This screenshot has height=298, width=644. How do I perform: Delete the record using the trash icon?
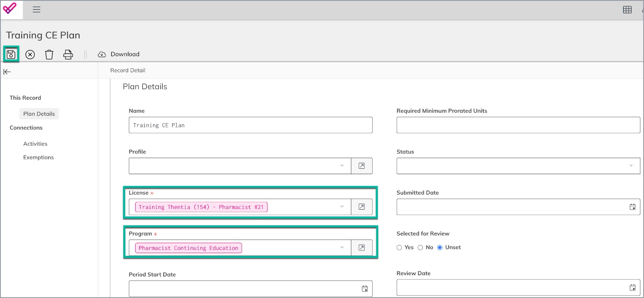[49, 55]
